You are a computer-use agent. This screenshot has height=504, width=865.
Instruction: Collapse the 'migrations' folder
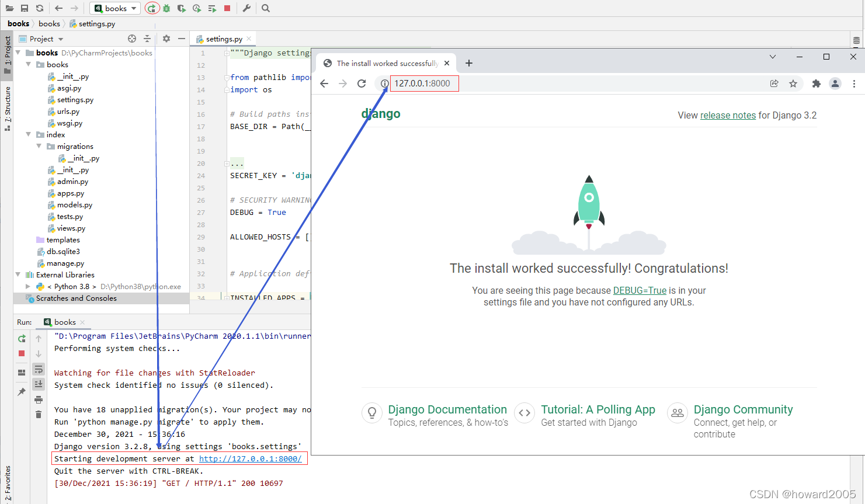coord(39,146)
